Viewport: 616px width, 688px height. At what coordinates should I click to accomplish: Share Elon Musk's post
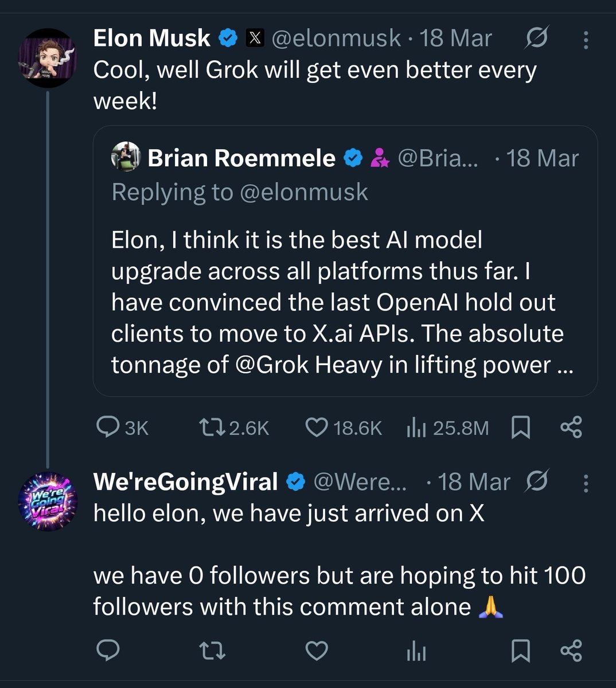pos(571,428)
